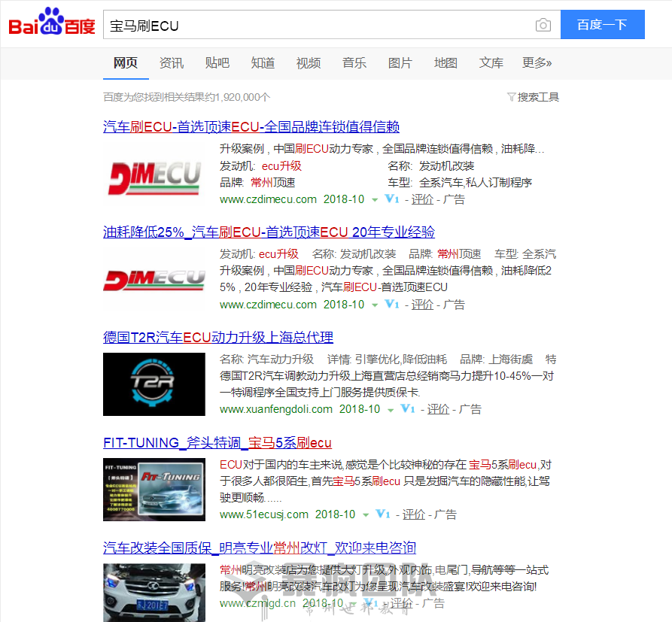The height and width of the screenshot is (622, 672).
Task: Switch to the 资讯 tab
Action: click(172, 63)
